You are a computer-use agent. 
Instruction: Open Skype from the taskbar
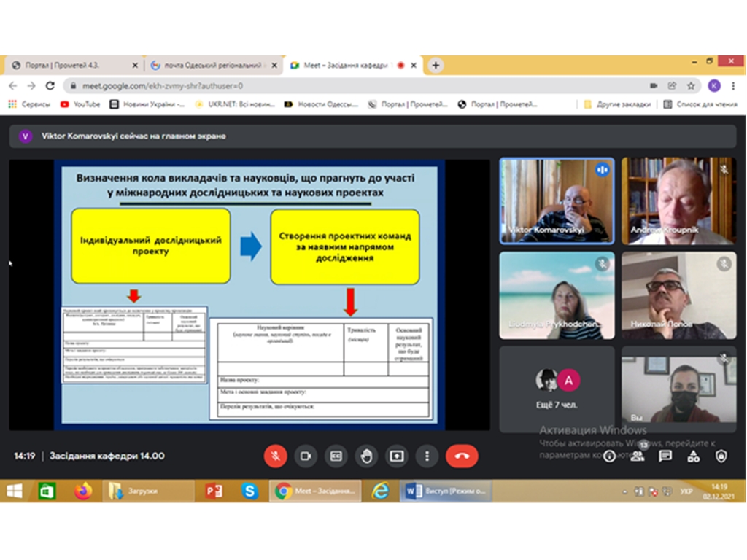(249, 491)
